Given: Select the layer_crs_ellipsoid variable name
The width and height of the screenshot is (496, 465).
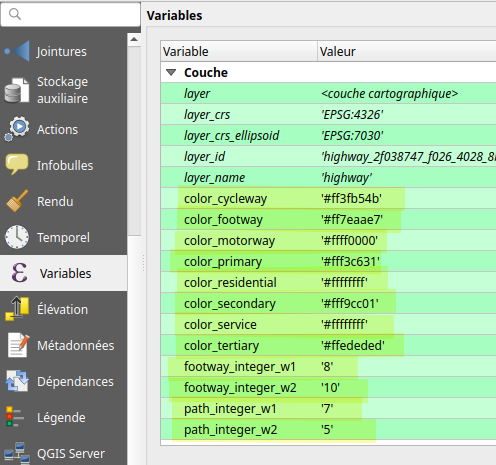Looking at the screenshot, I should coord(231,136).
